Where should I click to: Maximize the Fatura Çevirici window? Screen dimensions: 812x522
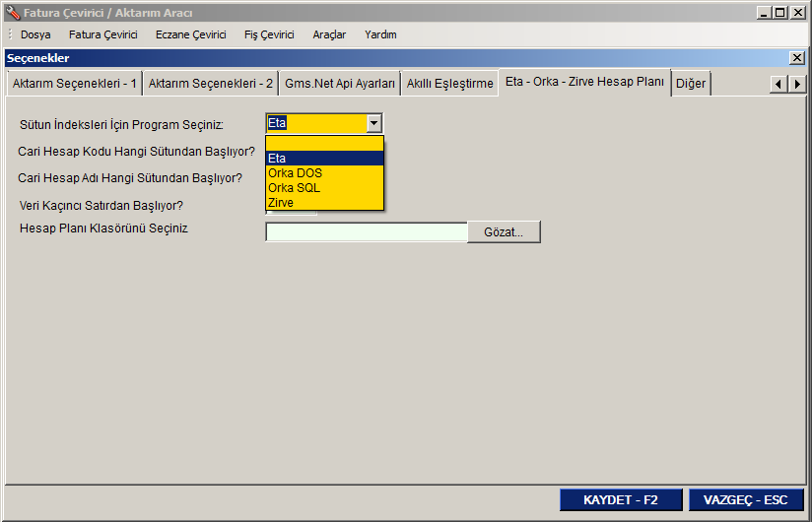(779, 13)
